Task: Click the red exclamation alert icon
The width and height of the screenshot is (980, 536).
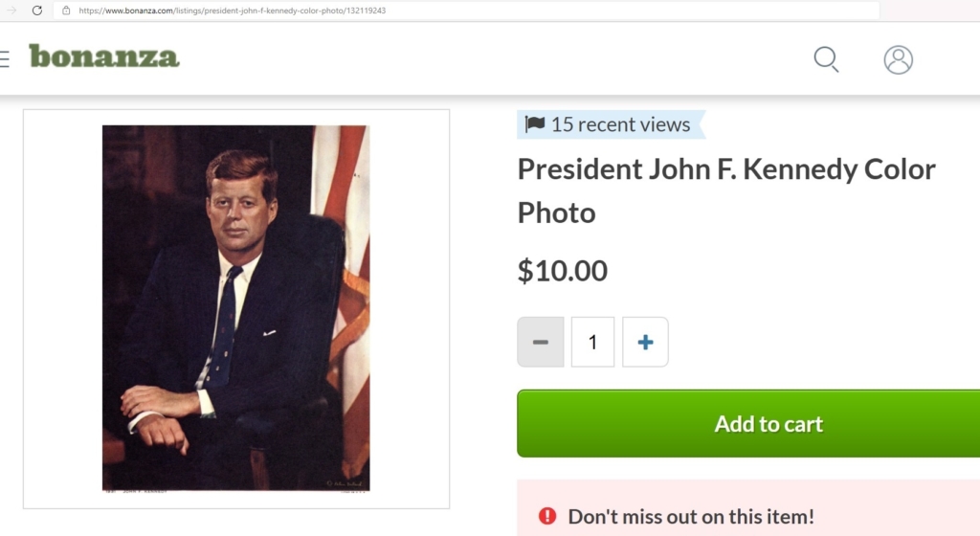Action: (547, 516)
